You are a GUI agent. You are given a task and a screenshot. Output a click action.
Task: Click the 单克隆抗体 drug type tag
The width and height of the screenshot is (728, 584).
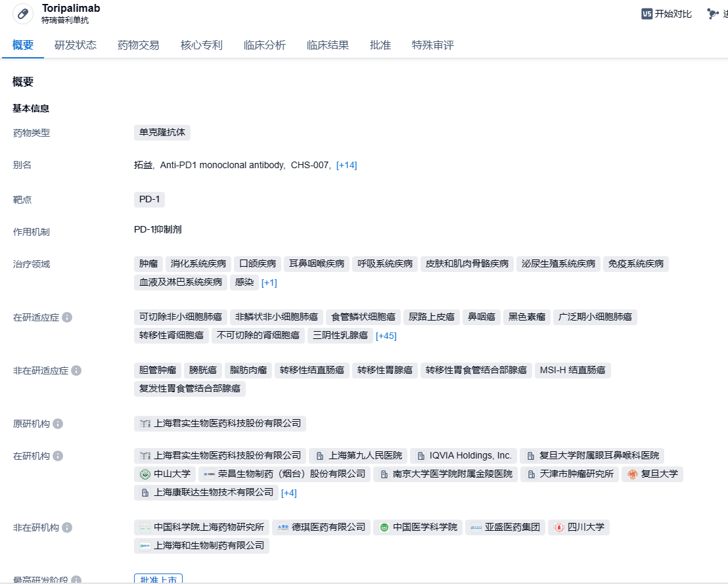click(162, 133)
